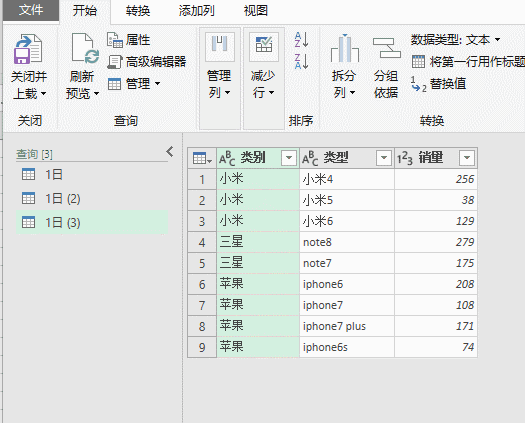Screen dimensions: 525x423
Task: Switch to the 开始 tab
Action: click(x=85, y=11)
